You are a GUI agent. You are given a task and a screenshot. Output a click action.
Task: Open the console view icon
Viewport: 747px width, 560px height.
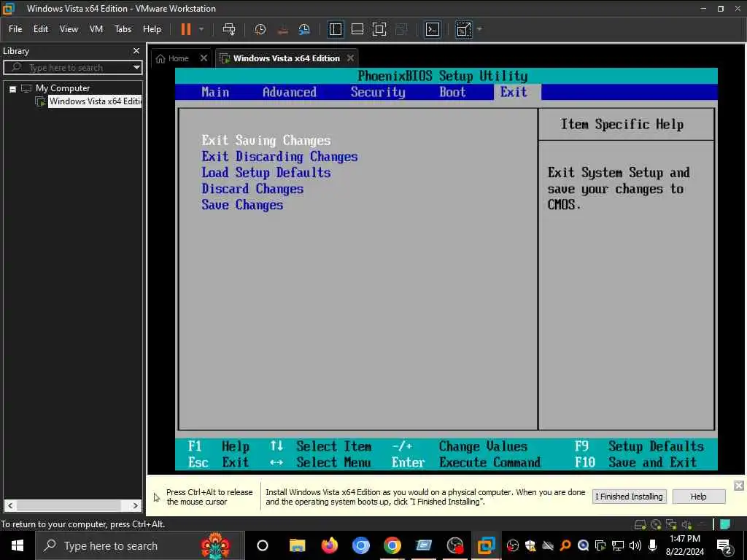432,29
